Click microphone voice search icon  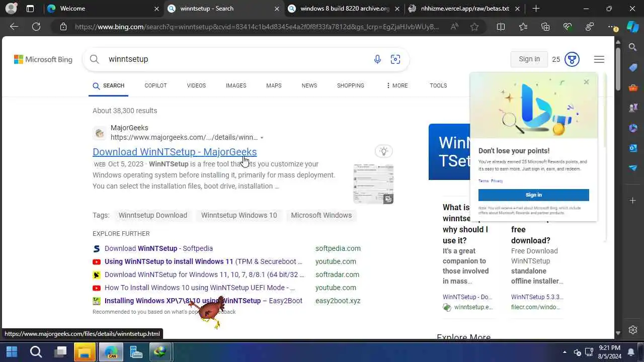pyautogui.click(x=377, y=59)
